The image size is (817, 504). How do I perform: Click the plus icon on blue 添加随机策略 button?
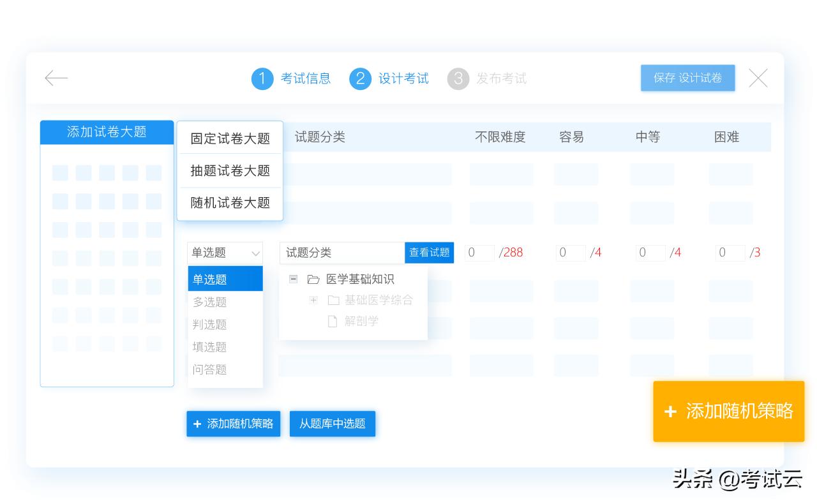click(197, 424)
